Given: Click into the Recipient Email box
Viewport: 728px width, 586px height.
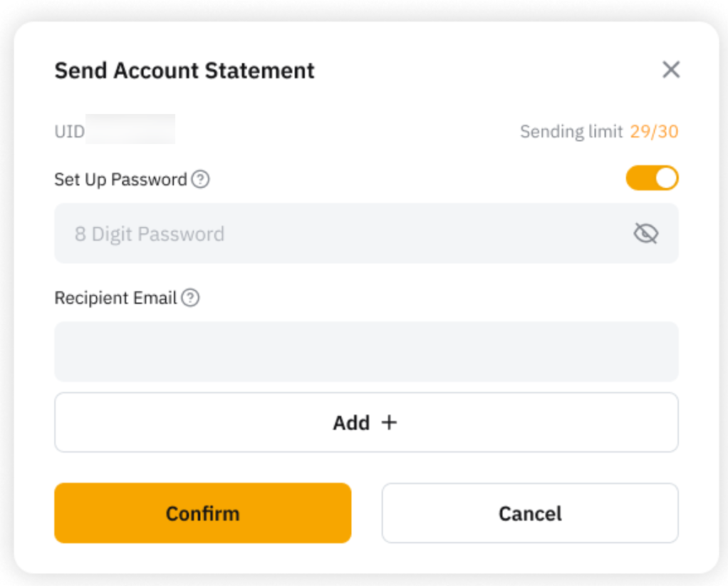Looking at the screenshot, I should point(366,351).
